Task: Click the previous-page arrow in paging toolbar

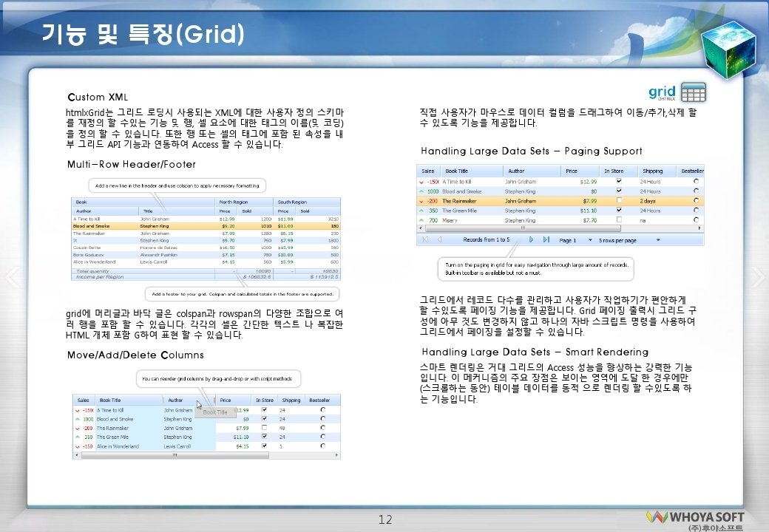Action: pyautogui.click(x=439, y=240)
